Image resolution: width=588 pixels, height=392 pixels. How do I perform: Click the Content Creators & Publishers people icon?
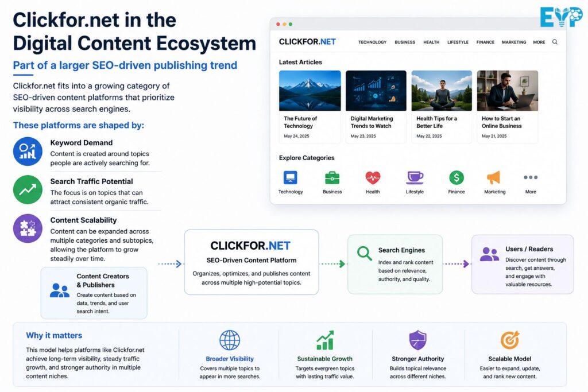[x=60, y=290]
